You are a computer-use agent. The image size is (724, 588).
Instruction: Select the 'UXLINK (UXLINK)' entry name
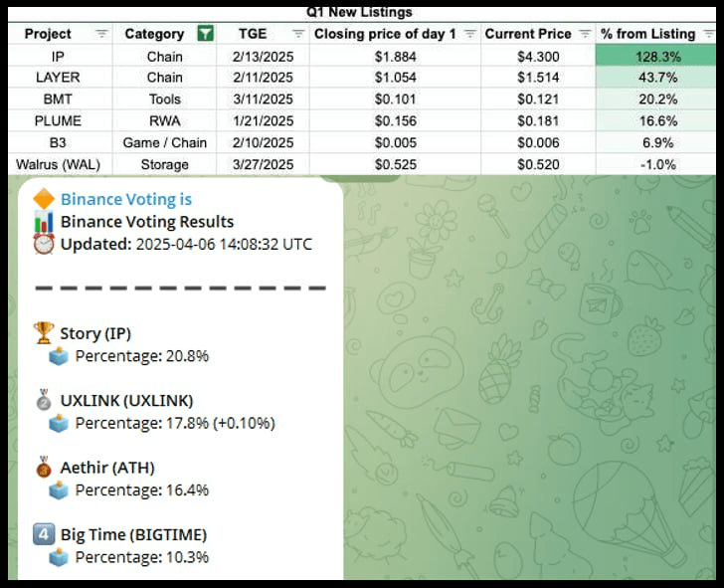tap(127, 401)
